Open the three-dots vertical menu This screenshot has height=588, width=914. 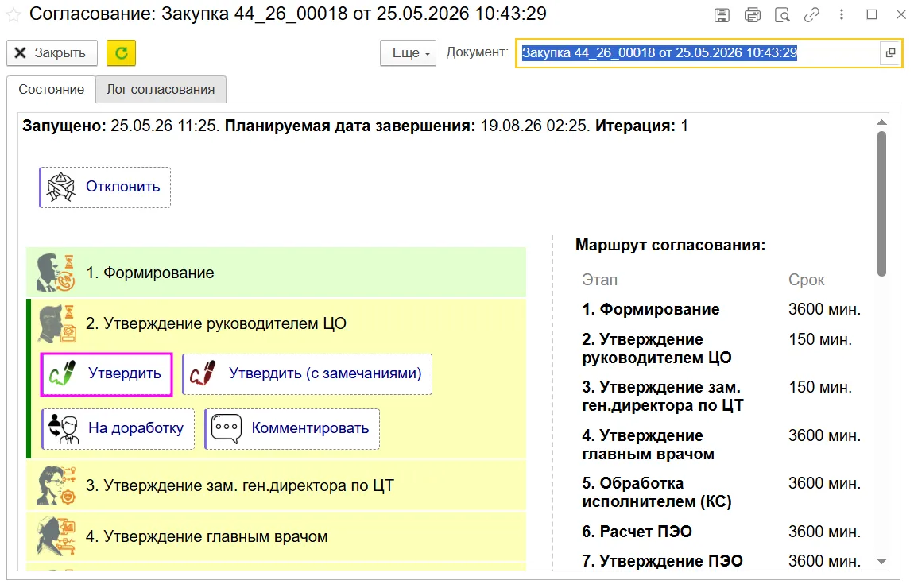tap(841, 14)
